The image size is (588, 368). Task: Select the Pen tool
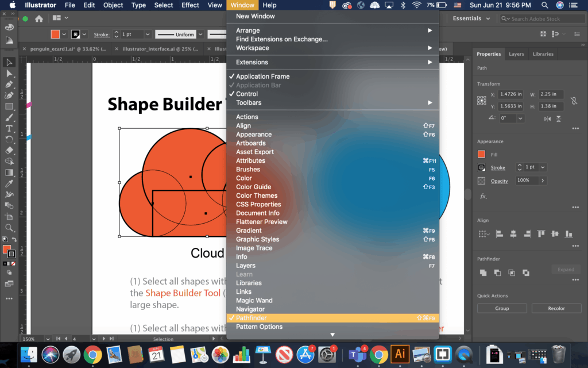tap(9, 85)
